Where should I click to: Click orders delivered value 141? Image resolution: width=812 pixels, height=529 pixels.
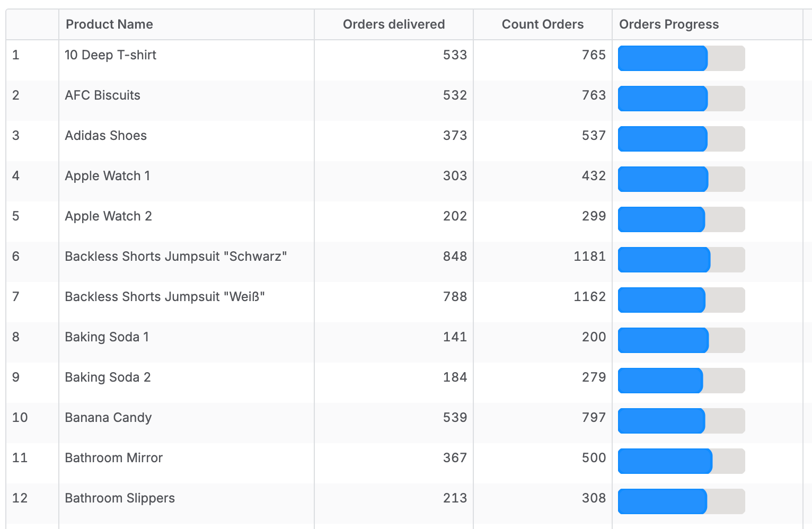click(455, 337)
